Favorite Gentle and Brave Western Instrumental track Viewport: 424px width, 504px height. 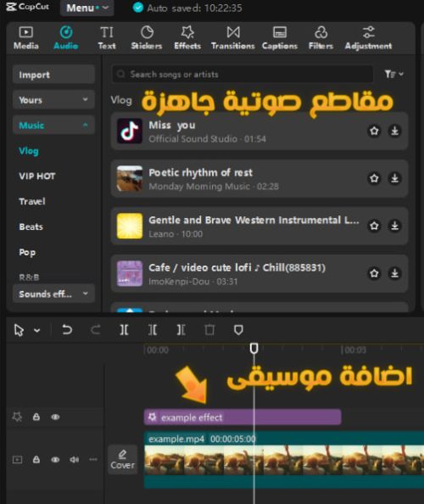(x=374, y=226)
